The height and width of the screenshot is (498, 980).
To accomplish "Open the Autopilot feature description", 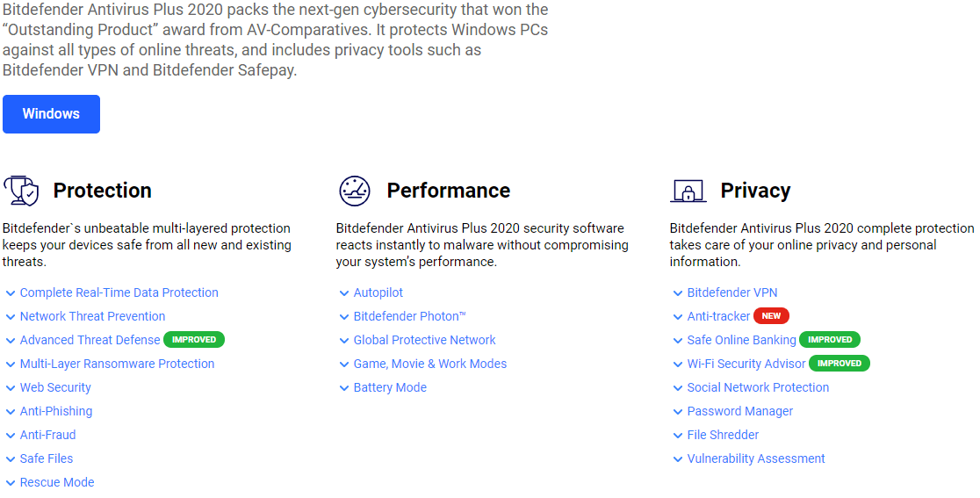I will click(x=378, y=292).
